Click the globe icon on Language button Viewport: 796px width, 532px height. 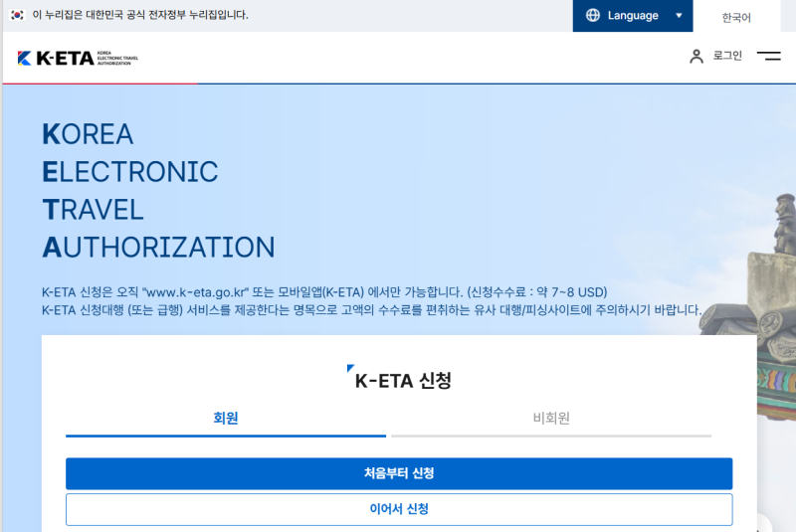592,15
